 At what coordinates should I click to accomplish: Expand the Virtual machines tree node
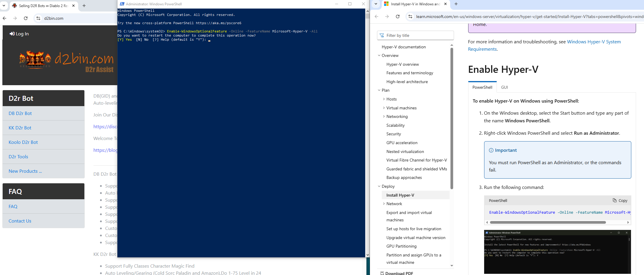pos(384,108)
